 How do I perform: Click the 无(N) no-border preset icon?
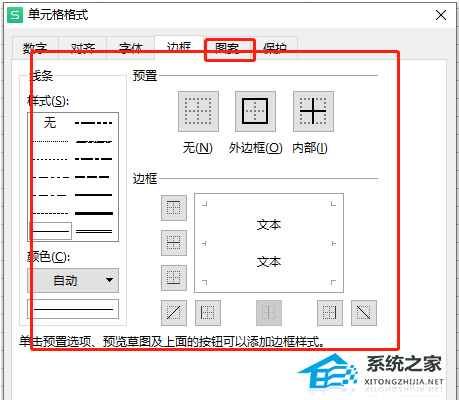198,111
